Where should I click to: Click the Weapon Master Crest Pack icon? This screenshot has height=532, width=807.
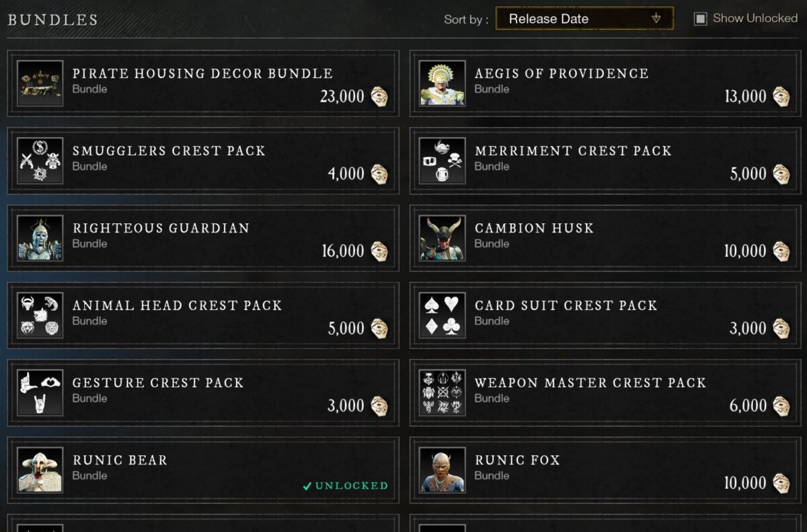coord(442,391)
